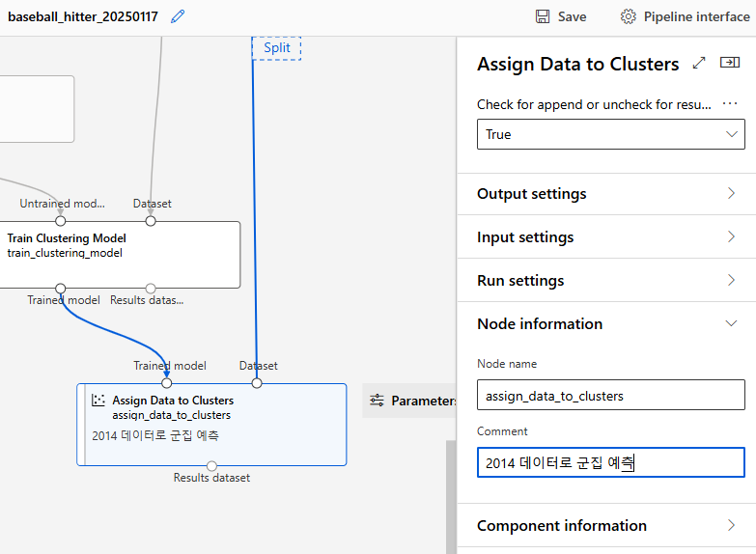The width and height of the screenshot is (756, 554).
Task: Click the Results dataset output port on Train Clustering Model
Action: 151,289
